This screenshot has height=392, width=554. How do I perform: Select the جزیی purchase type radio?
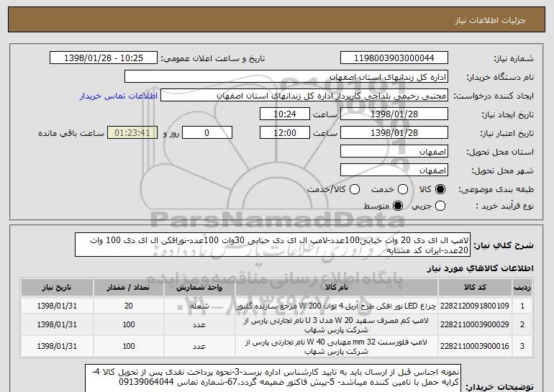click(x=440, y=206)
